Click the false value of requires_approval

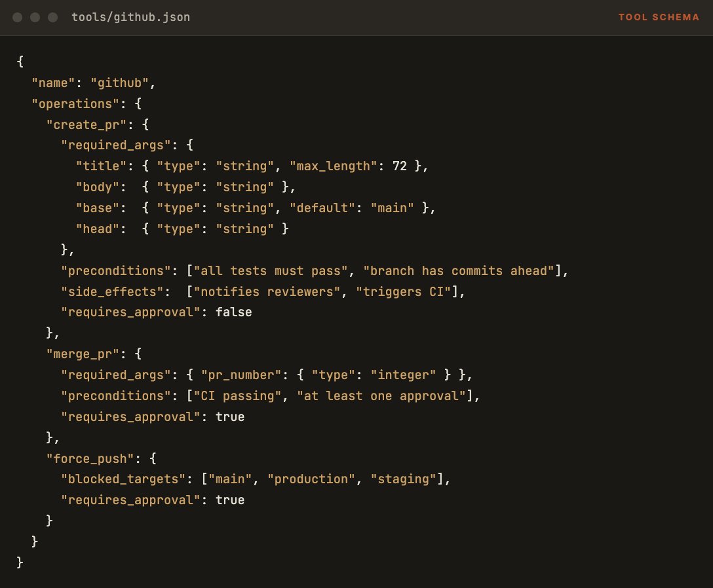pyautogui.click(x=234, y=312)
